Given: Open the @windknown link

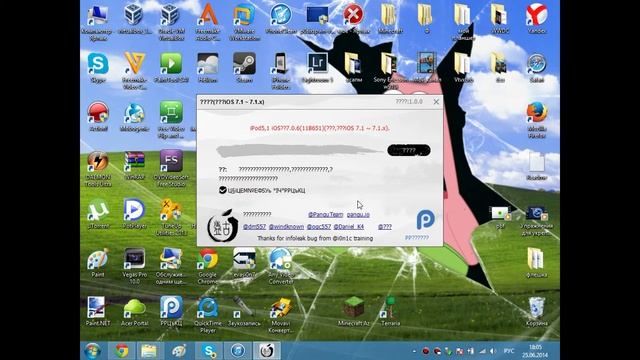Looking at the screenshot, I should [286, 227].
